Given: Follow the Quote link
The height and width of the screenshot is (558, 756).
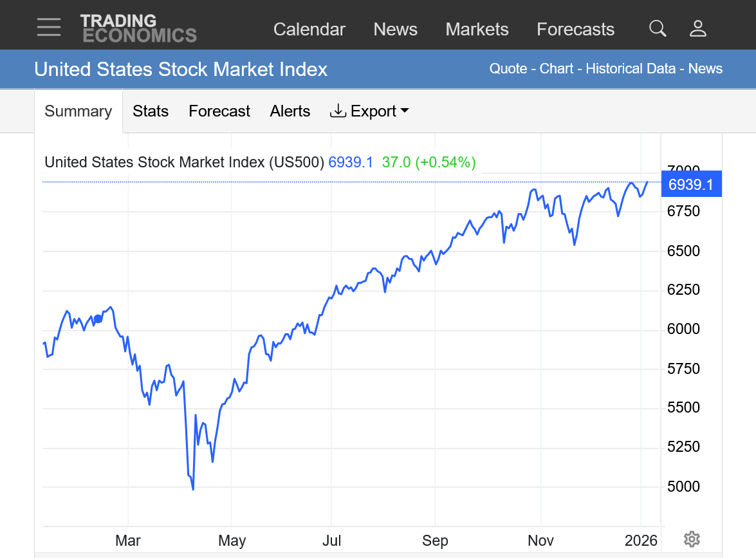Looking at the screenshot, I should tap(508, 69).
